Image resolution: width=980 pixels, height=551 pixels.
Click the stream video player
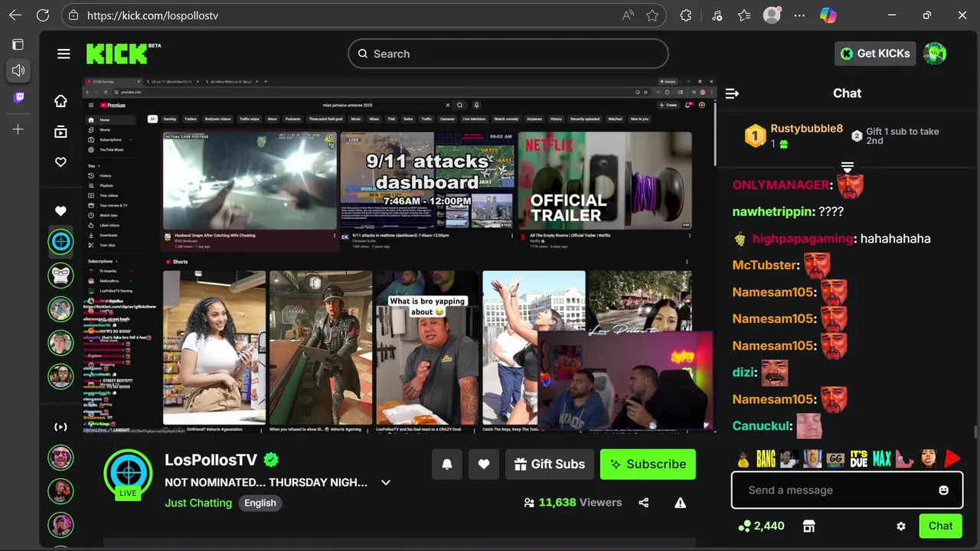point(399,254)
